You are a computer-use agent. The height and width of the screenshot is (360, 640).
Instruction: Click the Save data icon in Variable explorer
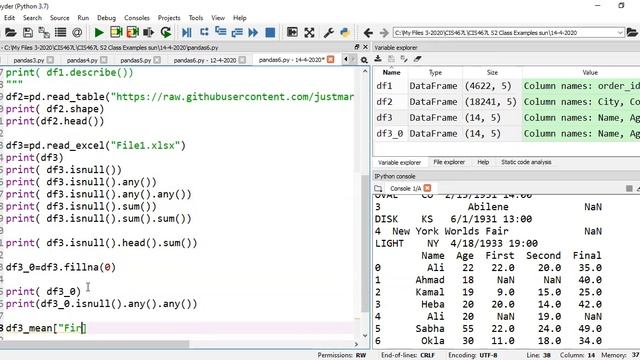(x=391, y=59)
